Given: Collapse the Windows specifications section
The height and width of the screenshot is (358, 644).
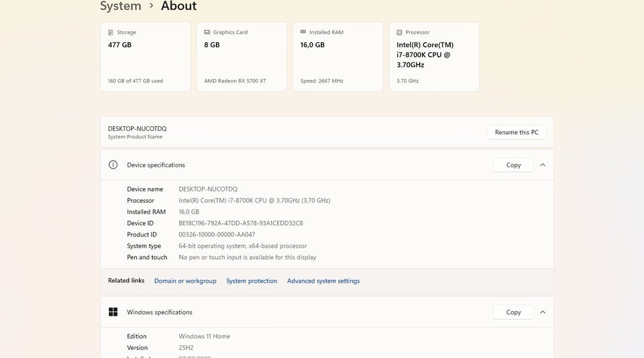Looking at the screenshot, I should click(543, 312).
